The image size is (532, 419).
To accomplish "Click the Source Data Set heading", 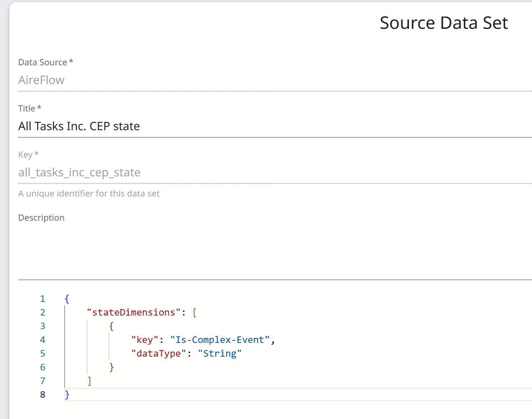I will 443,23.
